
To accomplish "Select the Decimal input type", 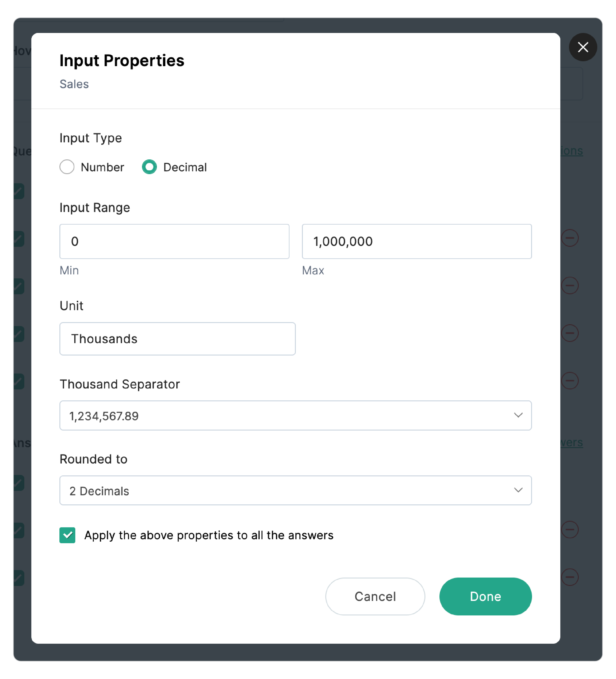I will pyautogui.click(x=149, y=167).
